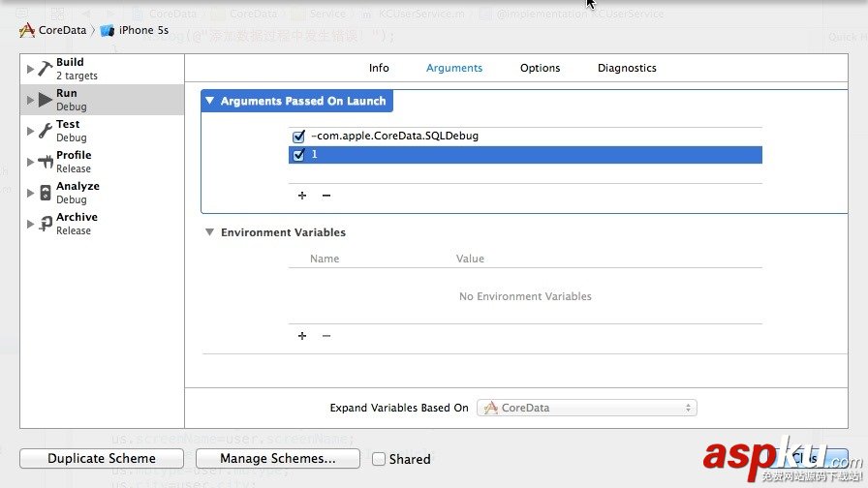Uncheck the '1' argument checkbox
This screenshot has height=488, width=868.
point(298,155)
